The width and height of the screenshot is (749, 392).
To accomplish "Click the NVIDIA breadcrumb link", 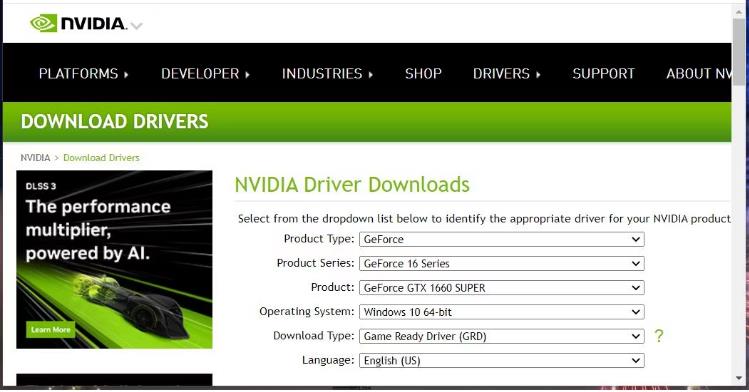I will click(35, 158).
